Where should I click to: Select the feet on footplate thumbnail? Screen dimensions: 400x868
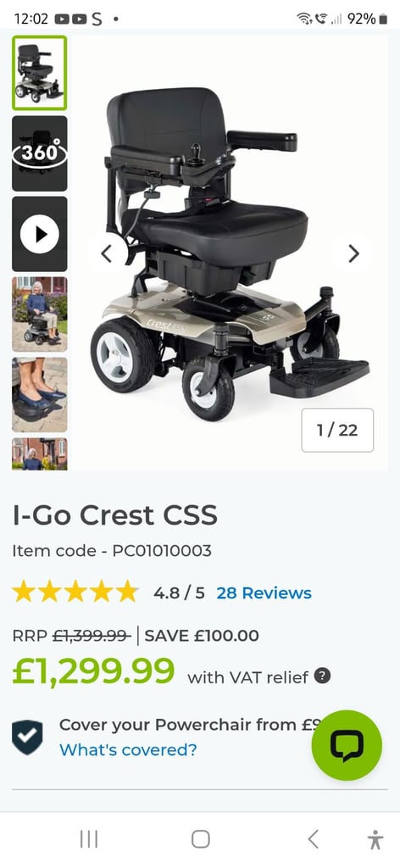[40, 395]
